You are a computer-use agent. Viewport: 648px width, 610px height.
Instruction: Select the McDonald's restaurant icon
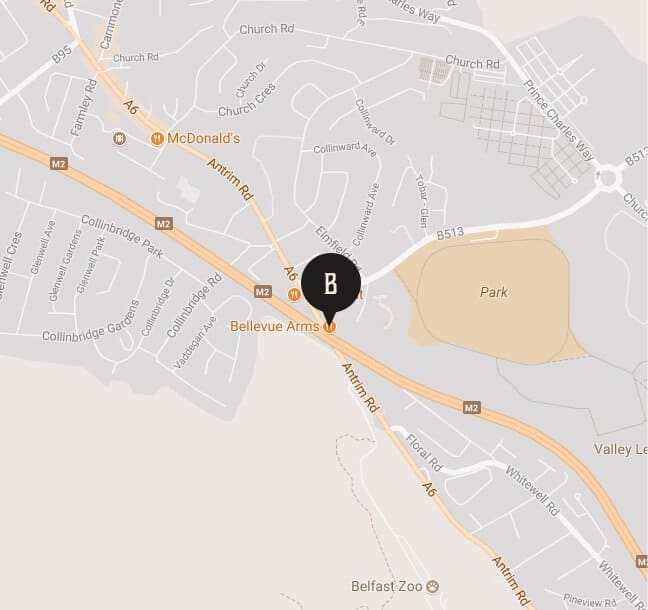point(157,138)
